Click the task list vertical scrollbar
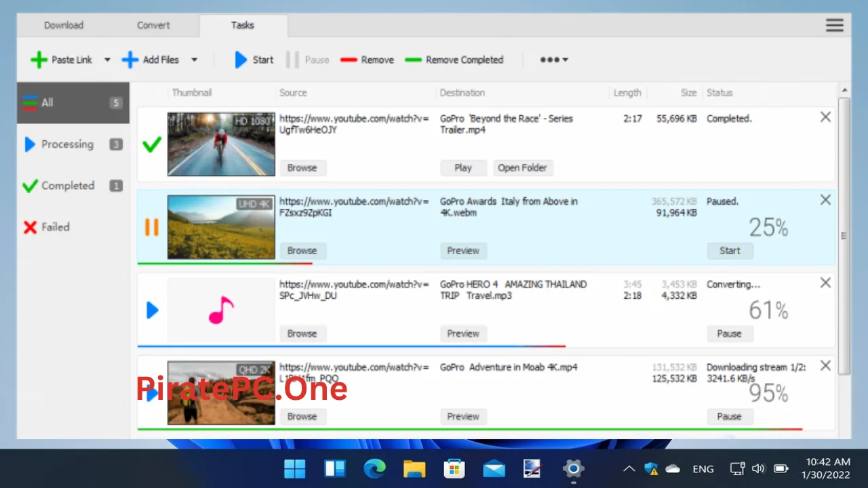 [844, 235]
